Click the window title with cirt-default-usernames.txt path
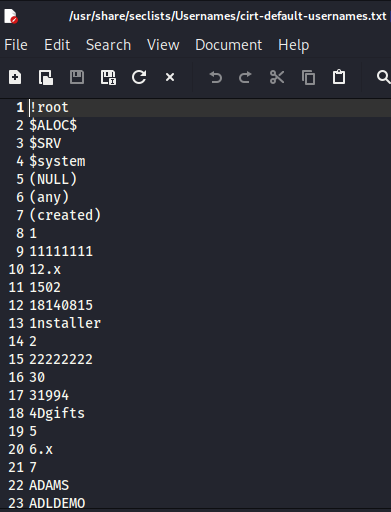This screenshot has height=512, width=391. (228, 16)
